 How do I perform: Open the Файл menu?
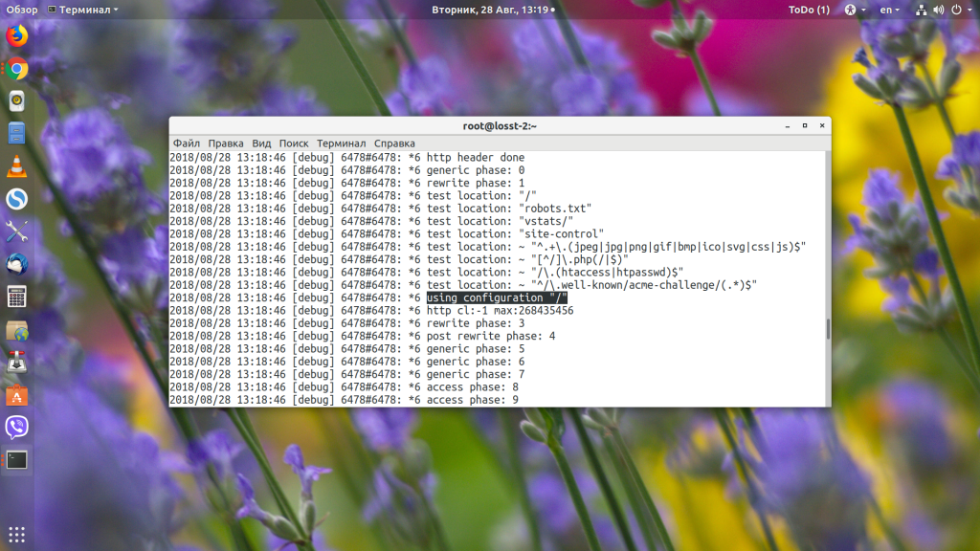coord(187,143)
